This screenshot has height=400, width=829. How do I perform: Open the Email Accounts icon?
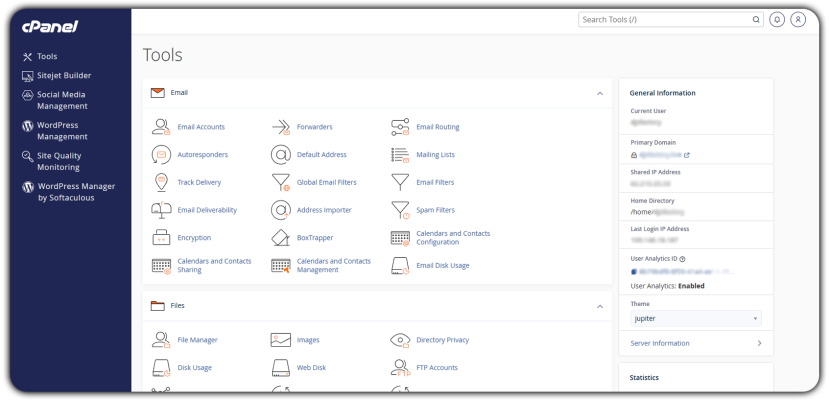coord(161,127)
